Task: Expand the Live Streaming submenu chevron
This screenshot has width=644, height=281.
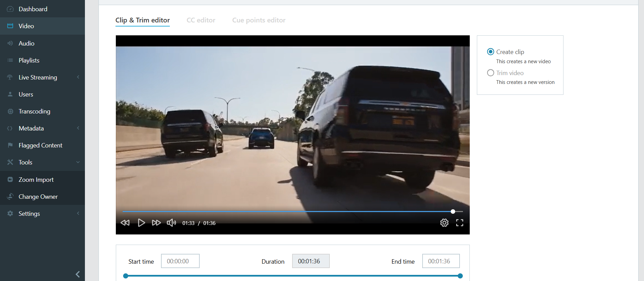Action: [78, 77]
